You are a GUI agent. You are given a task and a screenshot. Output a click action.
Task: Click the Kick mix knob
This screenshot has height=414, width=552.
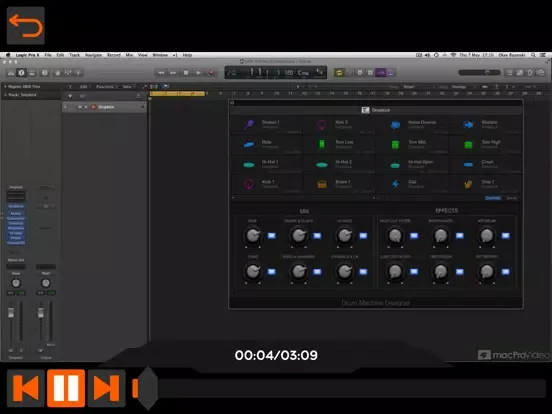click(x=253, y=236)
